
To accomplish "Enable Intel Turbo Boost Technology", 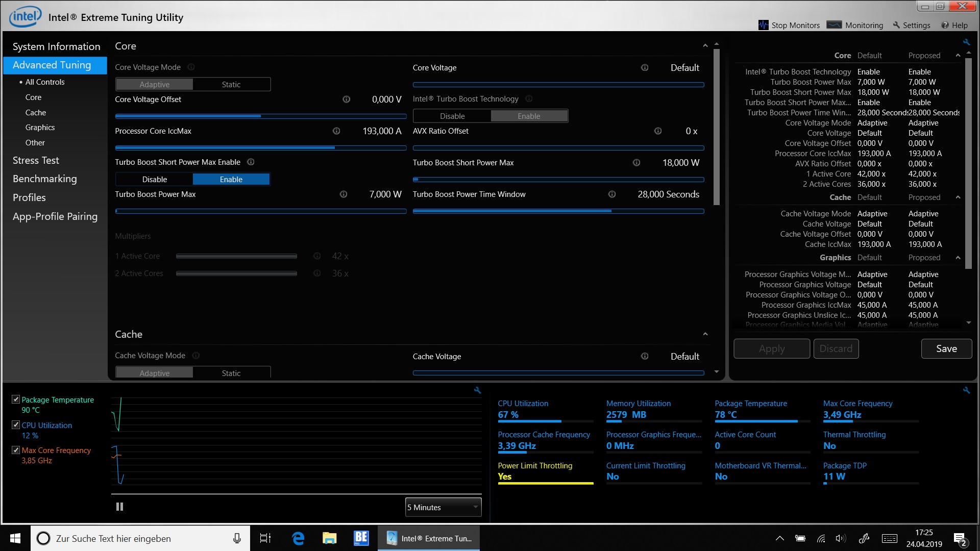I will pos(529,116).
